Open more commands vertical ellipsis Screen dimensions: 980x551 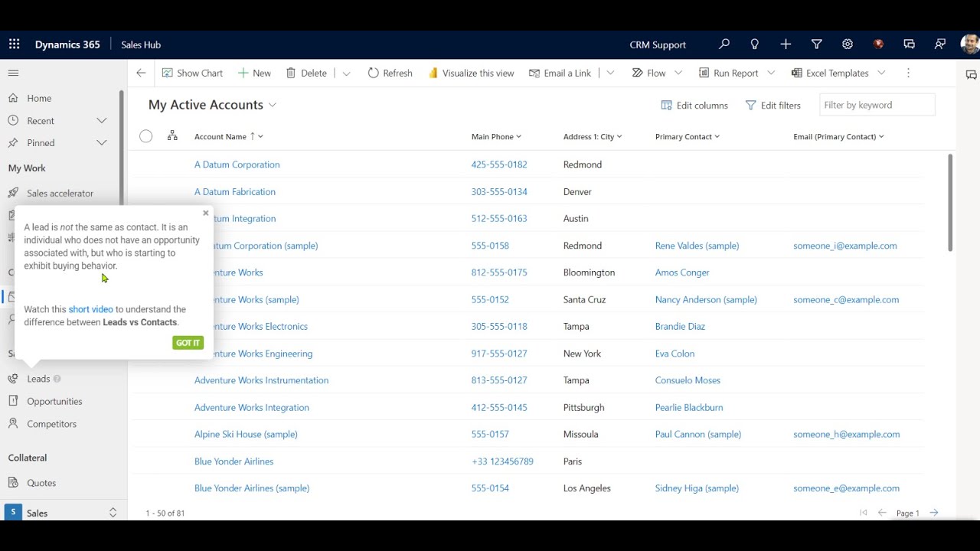(908, 73)
